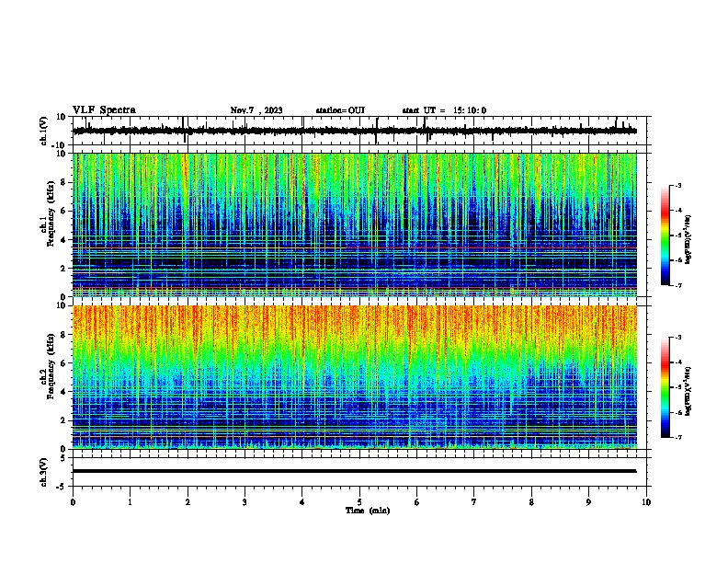Click the "-3" label on ch.1 color scale
The width and height of the screenshot is (728, 563).
pyautogui.click(x=677, y=185)
